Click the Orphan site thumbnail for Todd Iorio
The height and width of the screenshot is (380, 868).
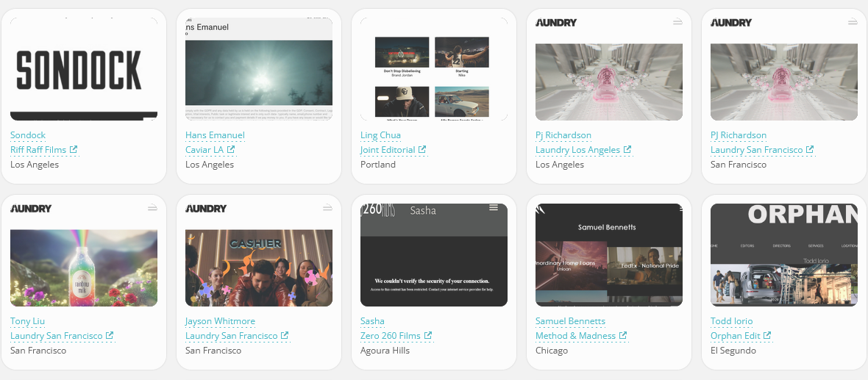pos(784,255)
